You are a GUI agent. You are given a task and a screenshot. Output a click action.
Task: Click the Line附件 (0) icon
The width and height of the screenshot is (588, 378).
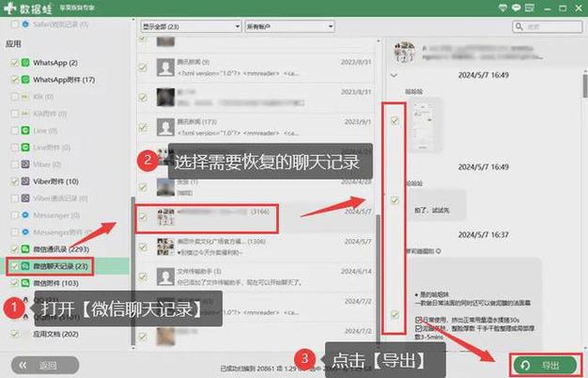pos(25,147)
